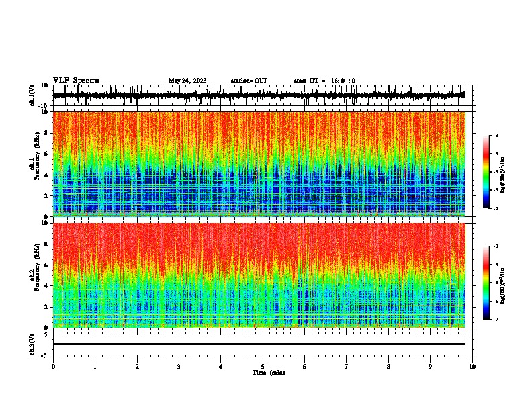The width and height of the screenshot is (532, 411).
Task: Click inside the ch.1 spectrogram panel
Action: click(259, 164)
